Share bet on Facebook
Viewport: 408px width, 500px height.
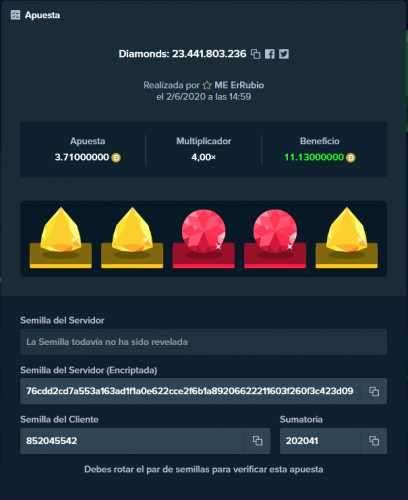point(270,54)
